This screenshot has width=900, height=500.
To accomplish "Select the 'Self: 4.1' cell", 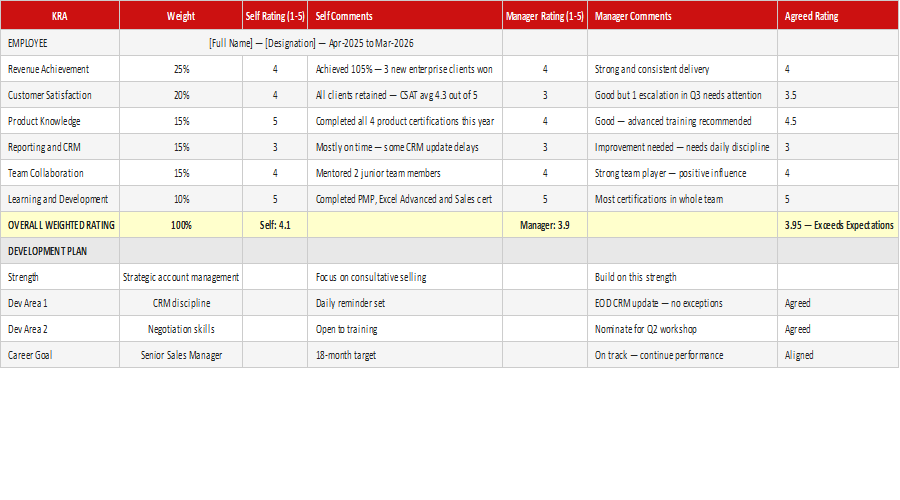I will pyautogui.click(x=275, y=225).
